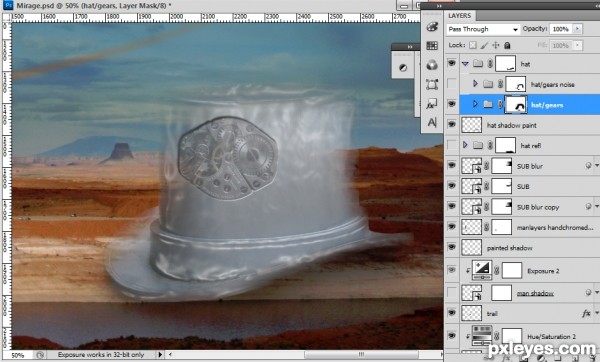Open status bar info menu arrow
The height and width of the screenshot is (362, 600).
[160, 355]
